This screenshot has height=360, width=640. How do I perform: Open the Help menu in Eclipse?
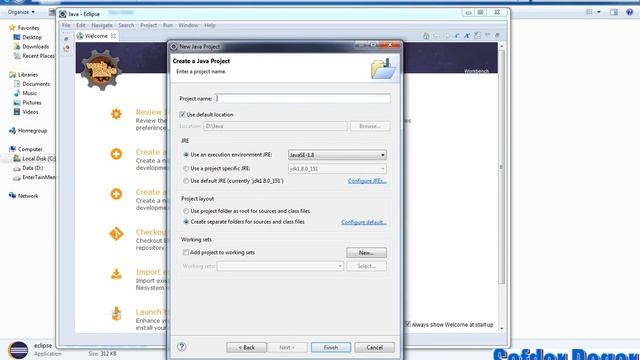[x=210, y=25]
